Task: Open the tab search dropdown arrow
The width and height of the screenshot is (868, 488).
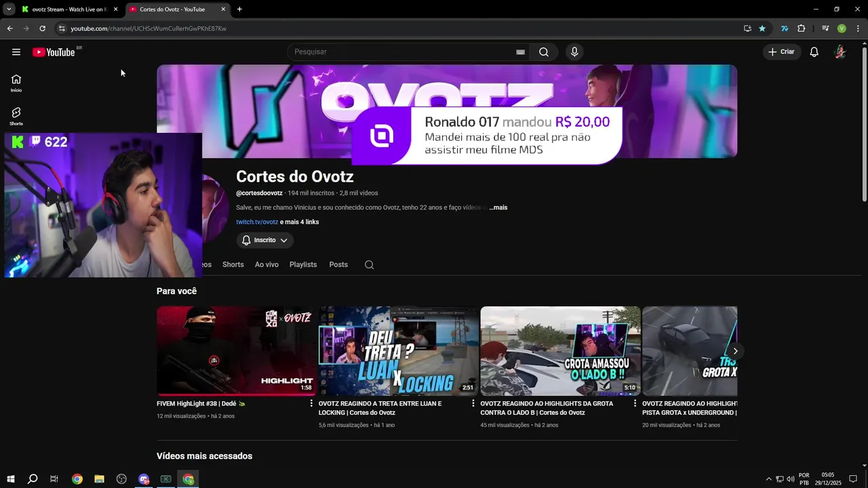Action: point(9,9)
